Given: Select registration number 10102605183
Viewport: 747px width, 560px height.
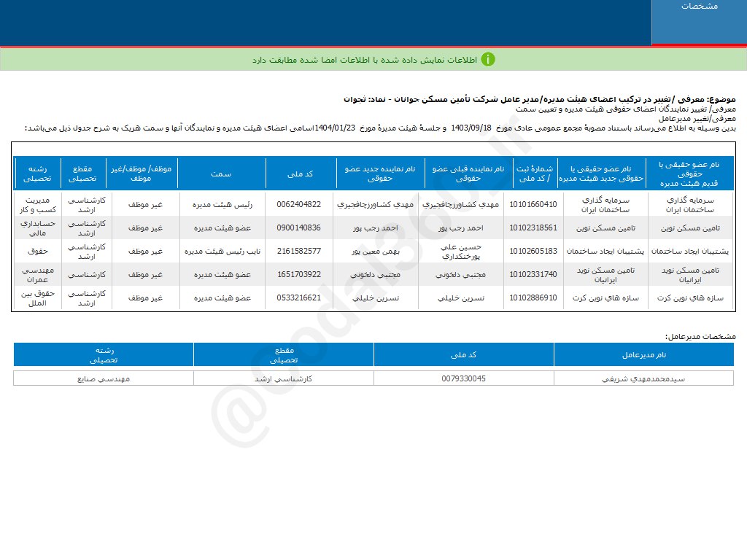Looking at the screenshot, I should [533, 251].
